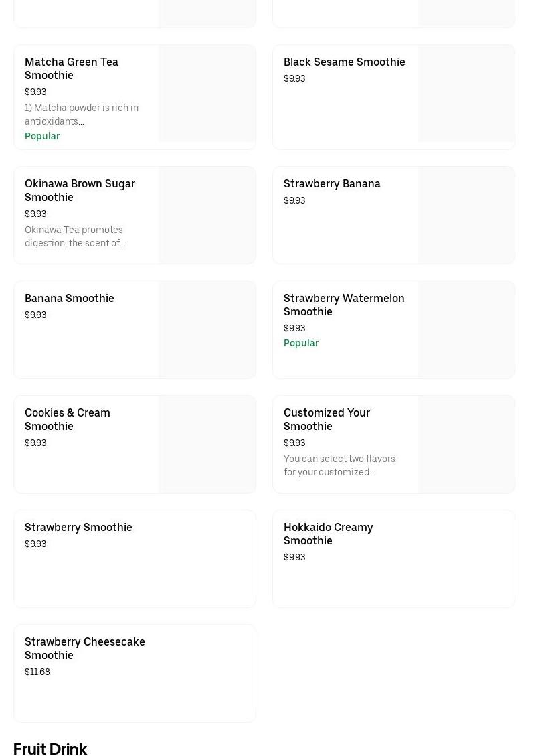Click the Customized Your Smoothie title
The height and width of the screenshot is (756, 538).
[327, 419]
